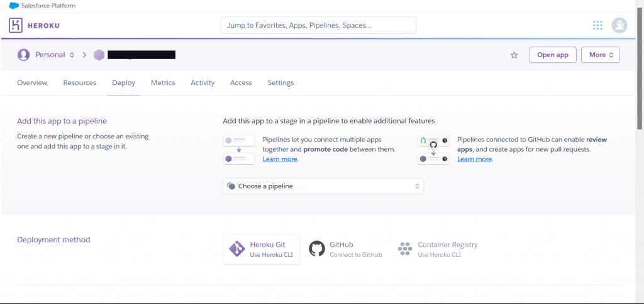Click the Personal account avatar icon

[x=23, y=55]
